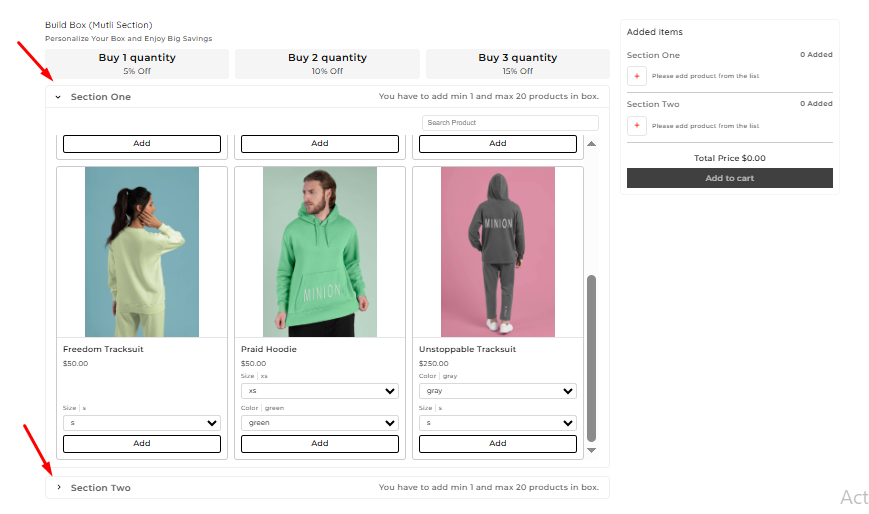Collapse Section One using its chevron
The image size is (869, 514).
click(58, 97)
